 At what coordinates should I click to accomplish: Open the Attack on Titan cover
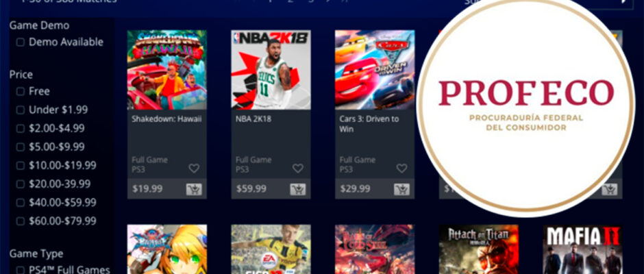(x=479, y=249)
